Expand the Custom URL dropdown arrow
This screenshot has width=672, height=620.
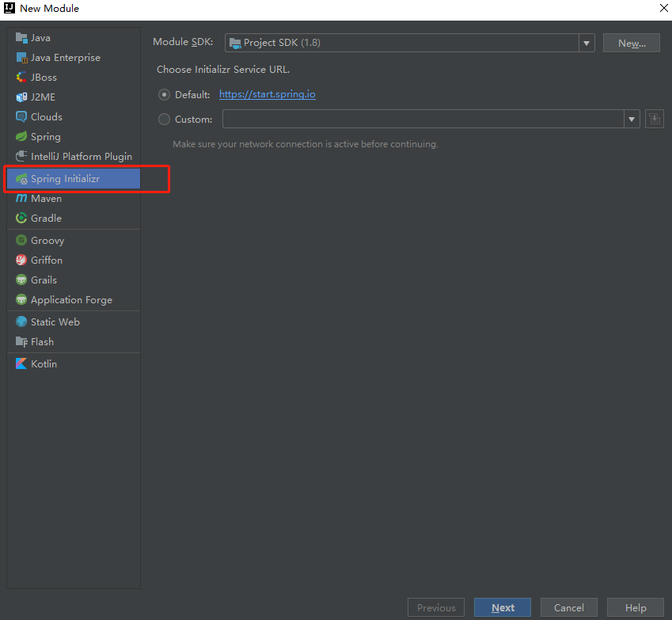coord(632,120)
